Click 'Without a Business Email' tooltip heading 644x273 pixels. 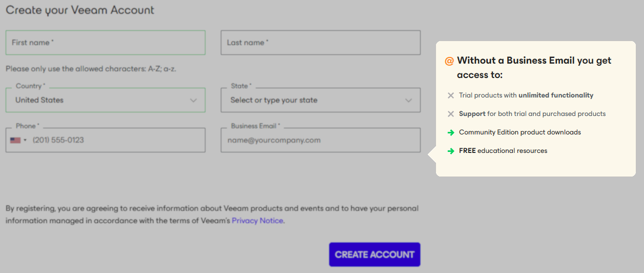pyautogui.click(x=534, y=68)
